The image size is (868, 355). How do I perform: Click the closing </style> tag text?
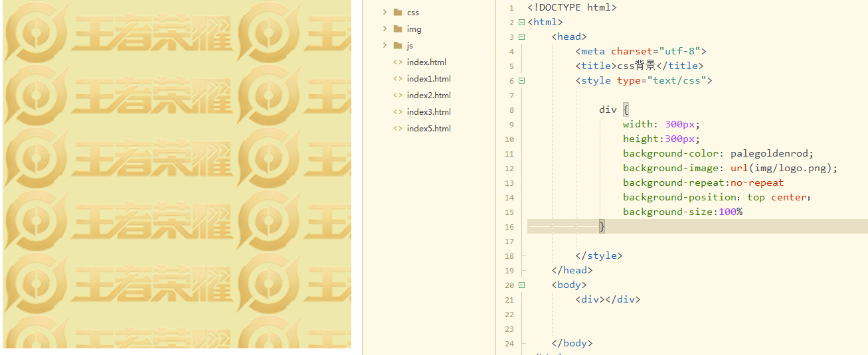[599, 255]
